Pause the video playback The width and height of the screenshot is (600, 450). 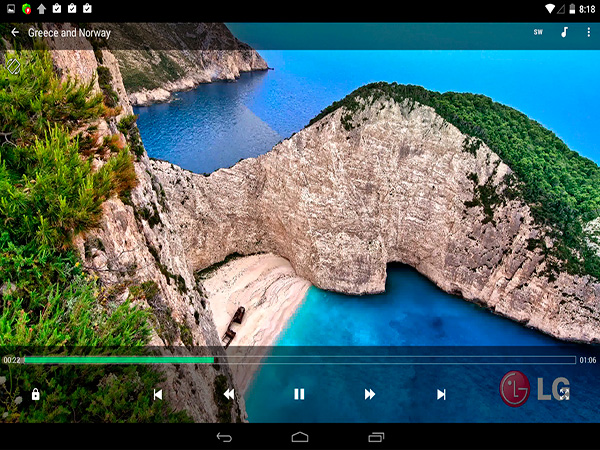[299, 394]
